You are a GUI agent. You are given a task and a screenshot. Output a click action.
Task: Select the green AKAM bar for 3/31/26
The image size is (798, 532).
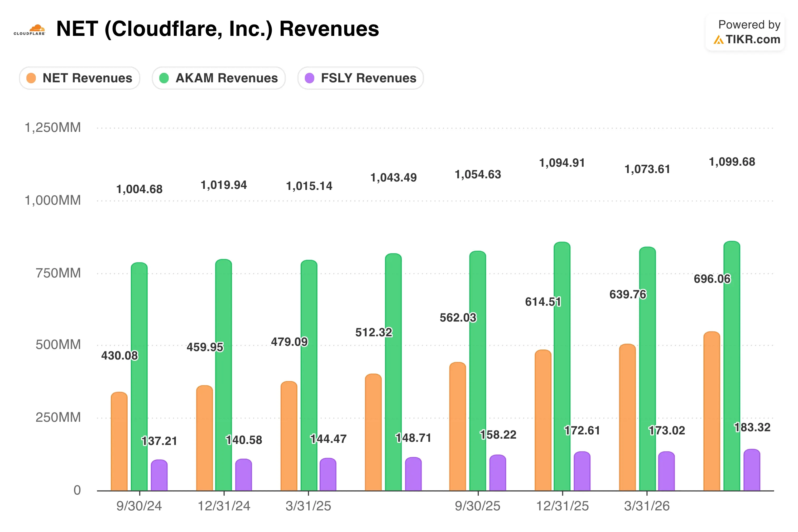pos(647,369)
